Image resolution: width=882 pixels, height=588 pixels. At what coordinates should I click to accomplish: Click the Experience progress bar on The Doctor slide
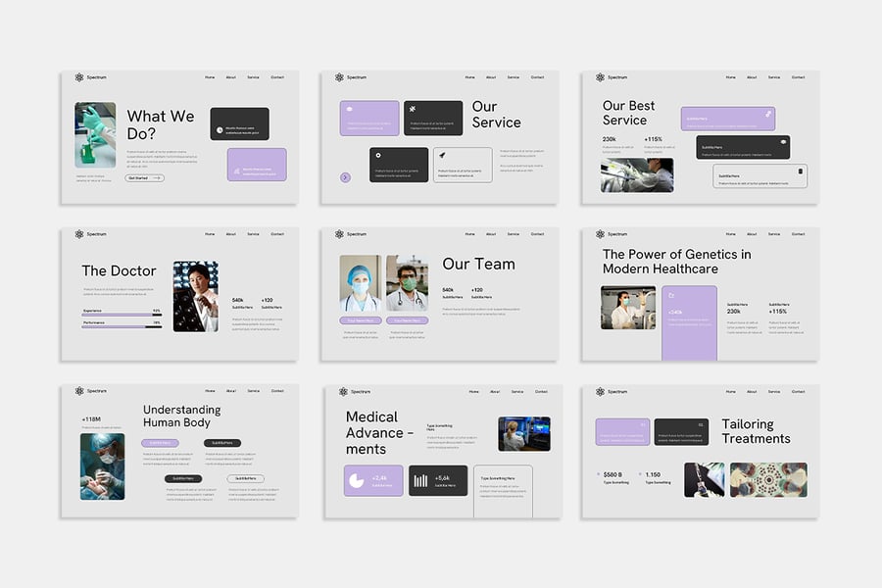(x=122, y=315)
